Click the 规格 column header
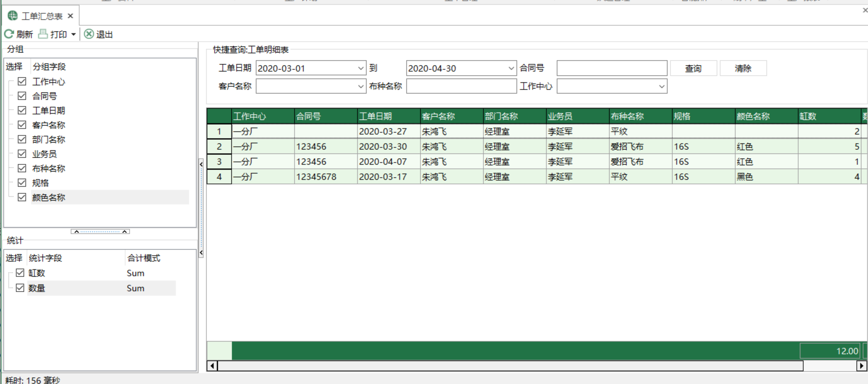868x384 pixels. (x=703, y=116)
